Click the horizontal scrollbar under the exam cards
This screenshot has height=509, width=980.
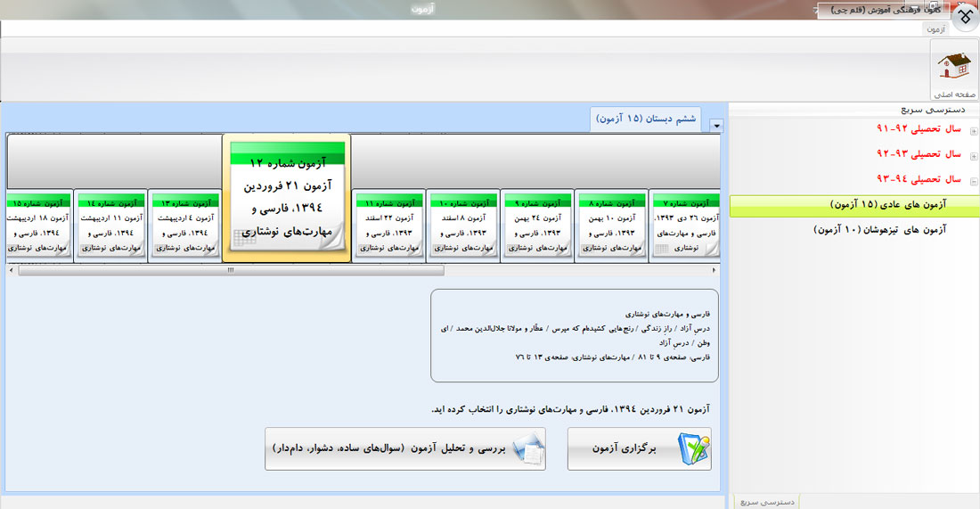(x=232, y=270)
